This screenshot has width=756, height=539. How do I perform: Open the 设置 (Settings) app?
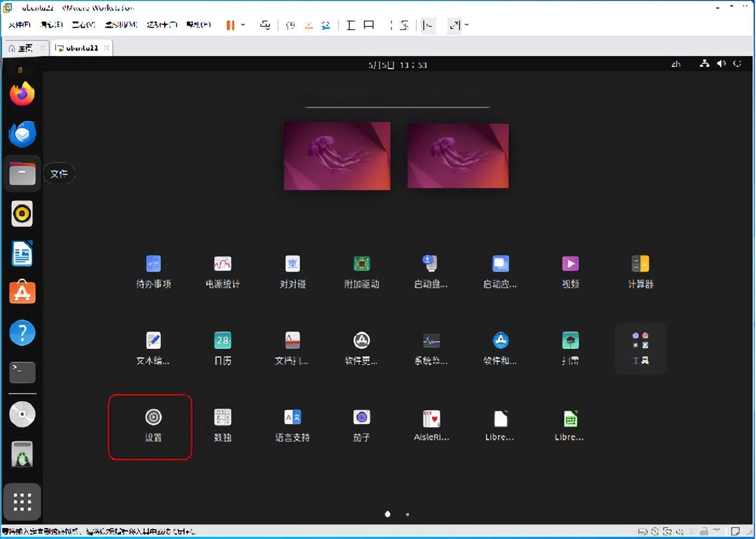(153, 426)
